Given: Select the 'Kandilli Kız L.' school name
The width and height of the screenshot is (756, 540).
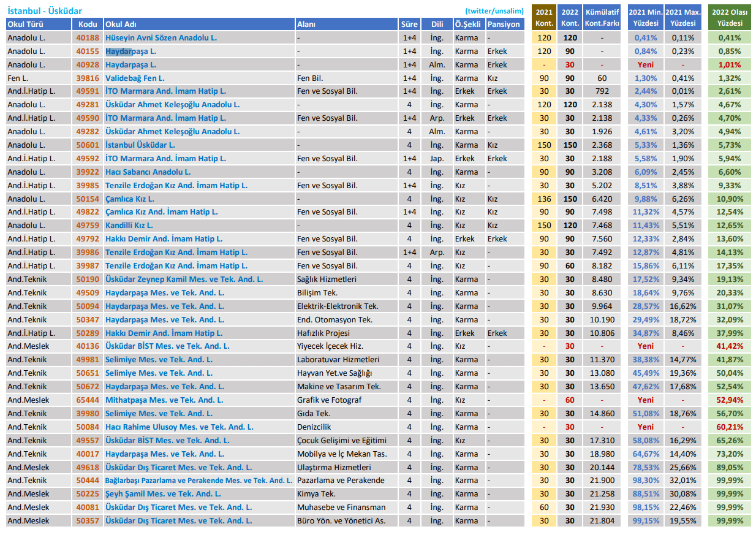Looking at the screenshot, I should click(129, 226).
